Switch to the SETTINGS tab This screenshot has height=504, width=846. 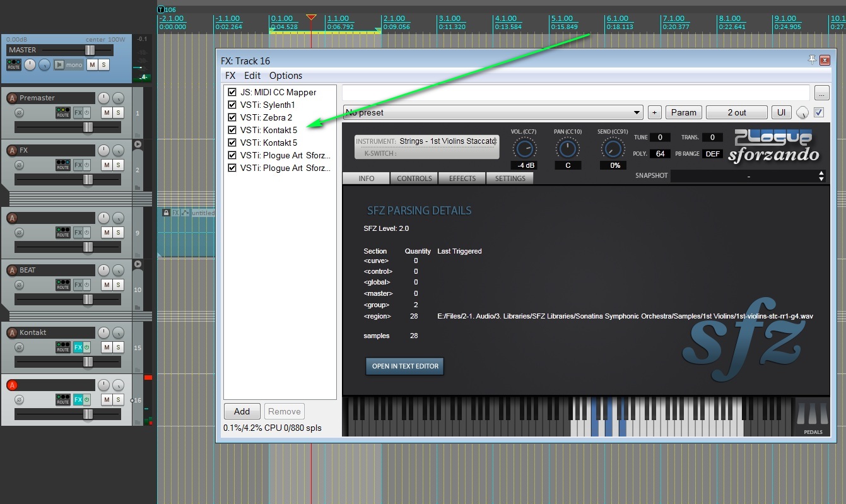click(x=510, y=179)
